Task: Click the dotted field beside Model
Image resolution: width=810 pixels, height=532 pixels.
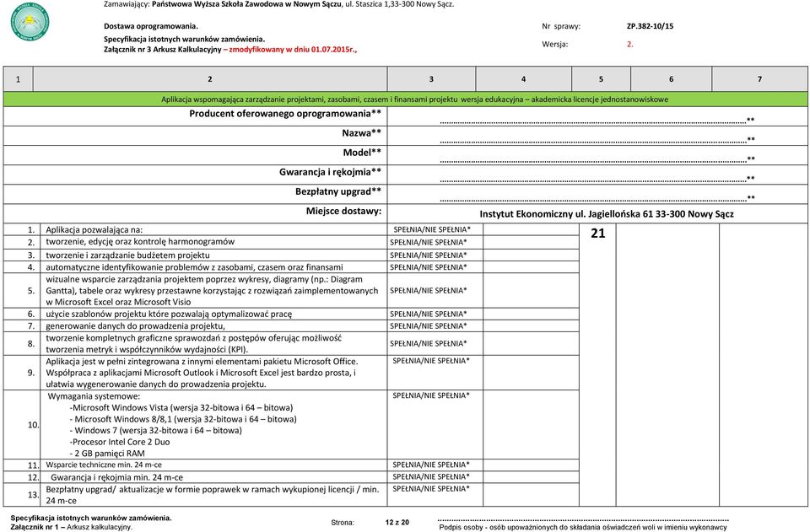Action: 597,160
